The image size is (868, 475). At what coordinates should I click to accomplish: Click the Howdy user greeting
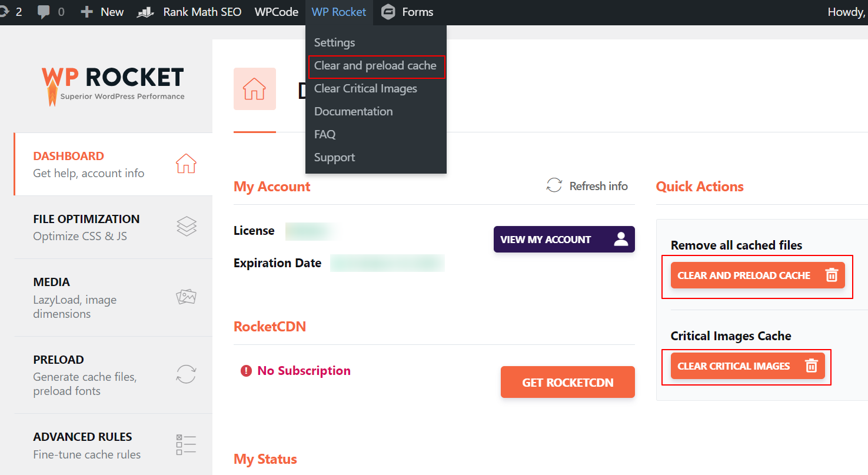click(847, 12)
